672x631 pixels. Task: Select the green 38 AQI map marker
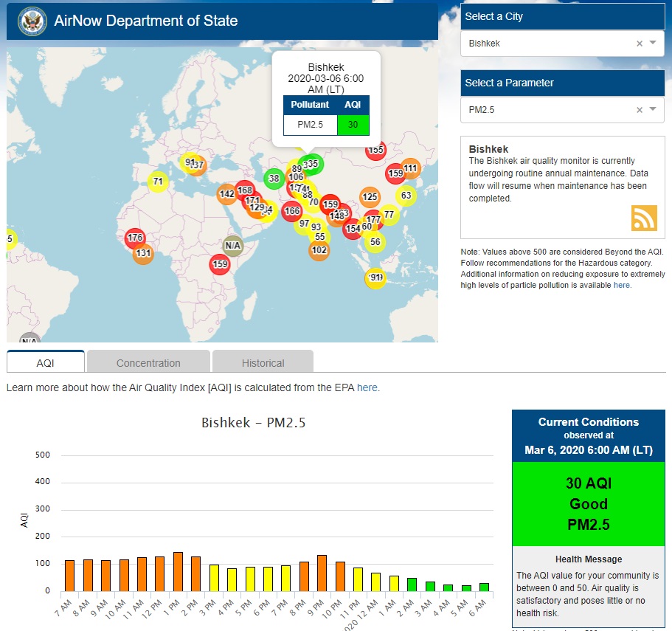coord(274,179)
